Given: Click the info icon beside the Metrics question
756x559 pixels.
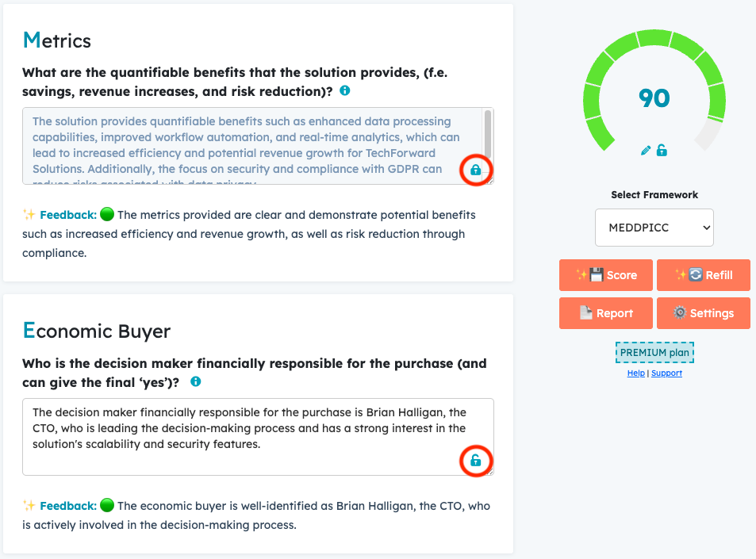Looking at the screenshot, I should tap(344, 91).
